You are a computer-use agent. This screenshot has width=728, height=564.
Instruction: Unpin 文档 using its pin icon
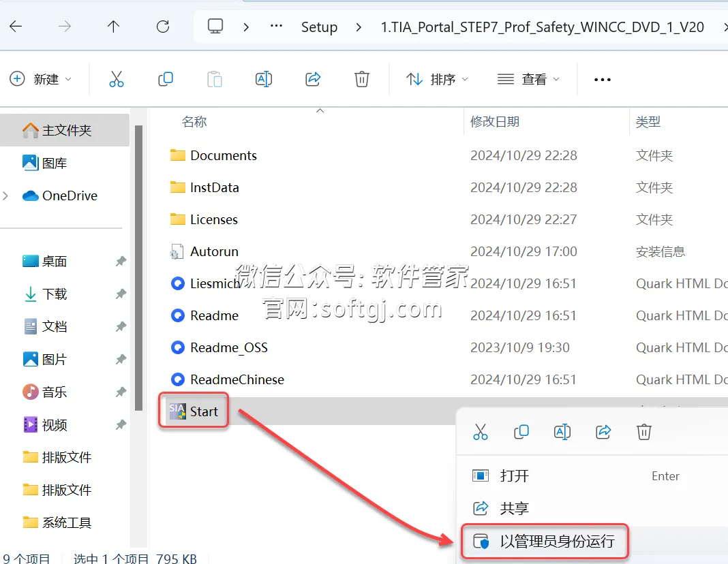click(x=121, y=326)
